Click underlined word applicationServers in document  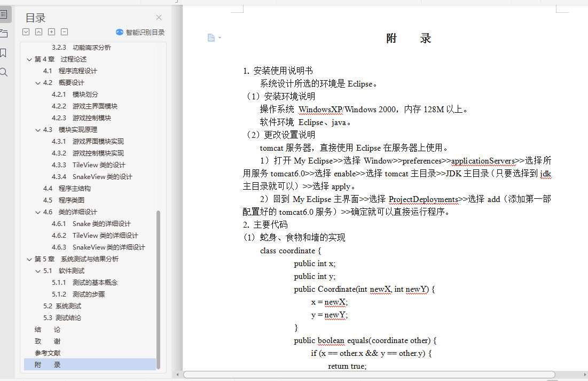coord(483,161)
